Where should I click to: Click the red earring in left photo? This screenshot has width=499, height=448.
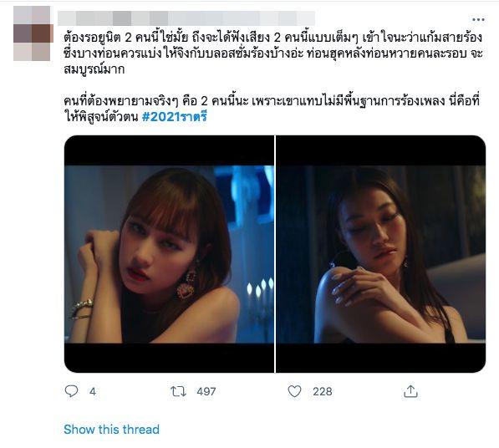coord(186,284)
